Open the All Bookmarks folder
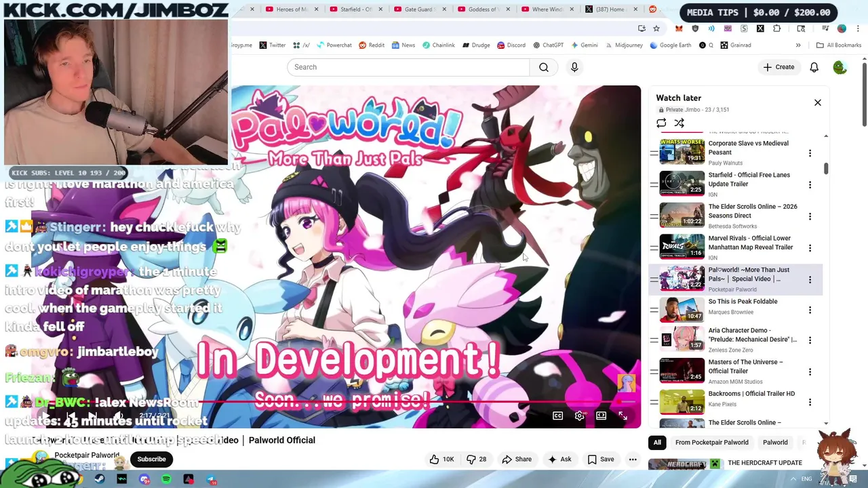The width and height of the screenshot is (868, 488). (x=839, y=45)
